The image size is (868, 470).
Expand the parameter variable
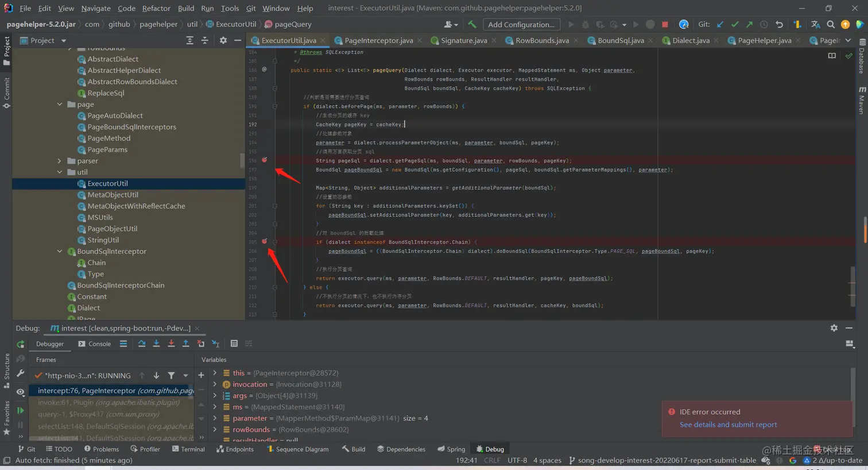click(215, 418)
